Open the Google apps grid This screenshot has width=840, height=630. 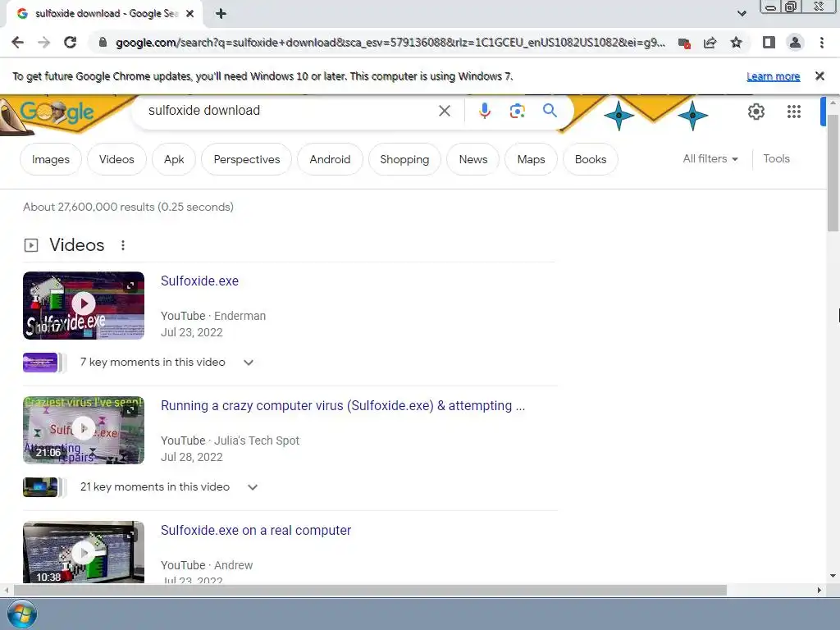click(794, 112)
